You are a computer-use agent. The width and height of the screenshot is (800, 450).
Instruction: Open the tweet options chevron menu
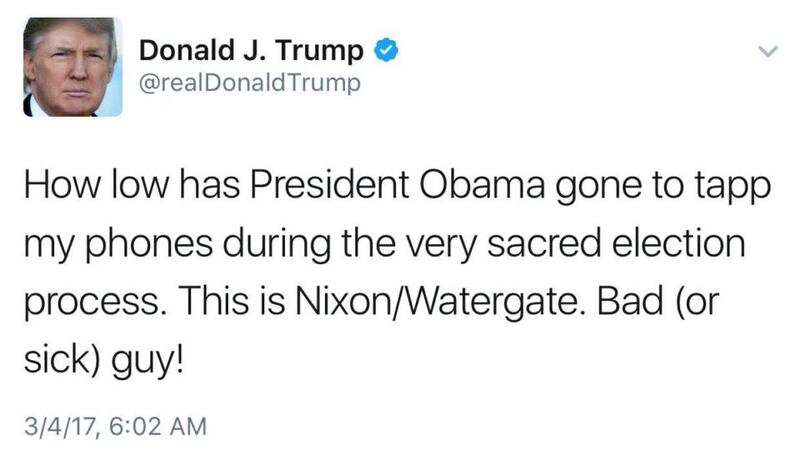pos(767,50)
